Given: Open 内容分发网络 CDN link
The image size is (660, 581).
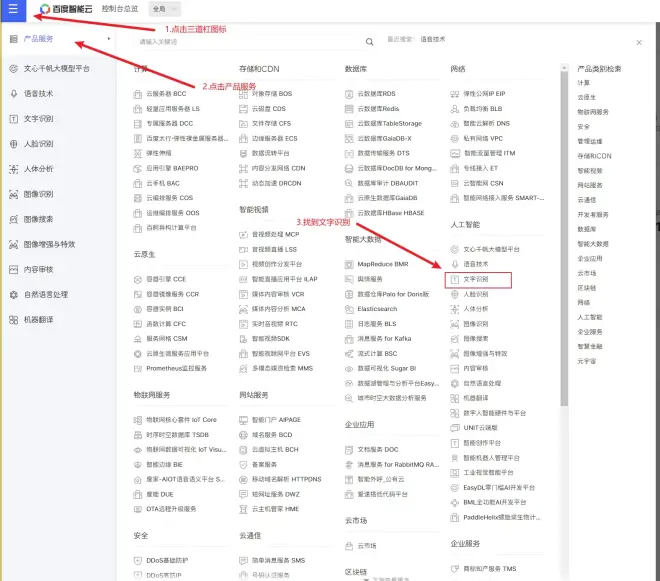Looking at the screenshot, I should point(279,168).
